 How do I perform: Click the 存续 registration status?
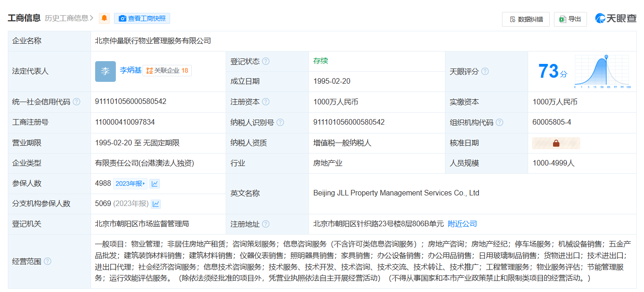pos(321,61)
